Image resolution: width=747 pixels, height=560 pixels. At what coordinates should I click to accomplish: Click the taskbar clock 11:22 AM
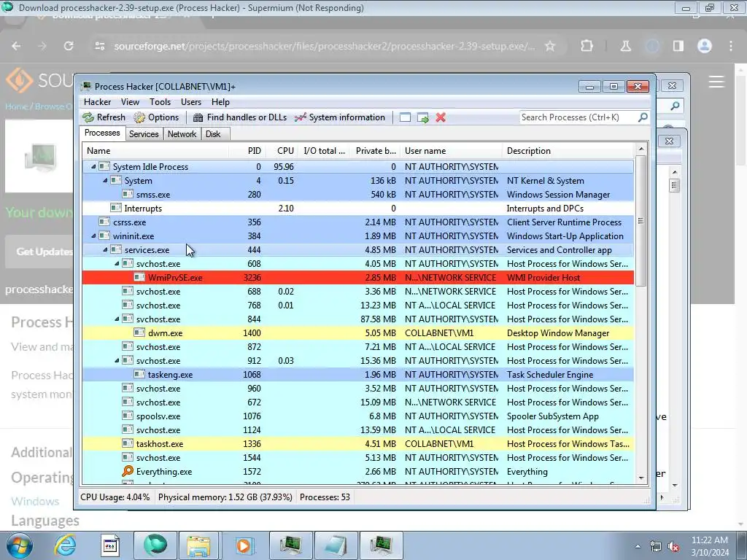point(709,540)
